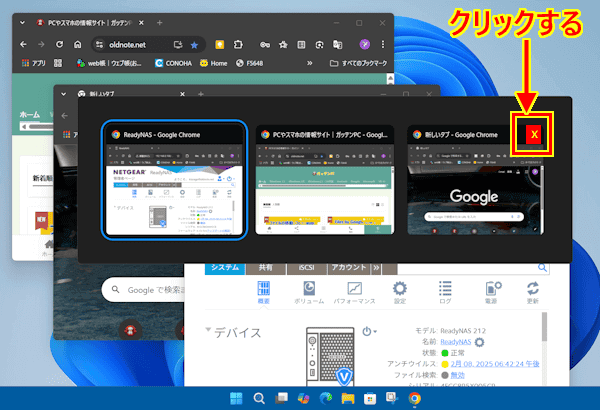
Task: Open the antivirus date link
Action: click(495, 364)
